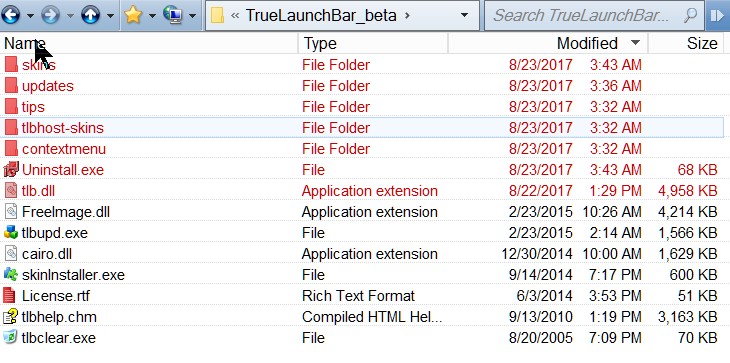Click the search magnifier icon

tap(691, 15)
